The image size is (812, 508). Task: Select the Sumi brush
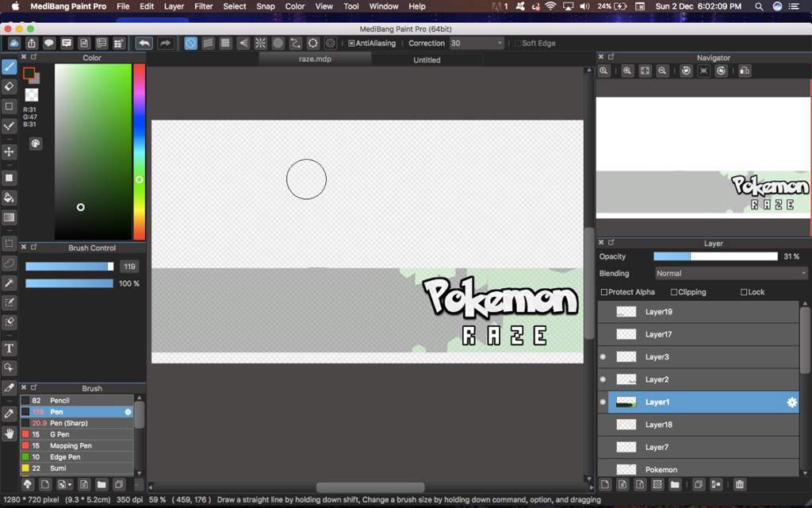pos(77,468)
